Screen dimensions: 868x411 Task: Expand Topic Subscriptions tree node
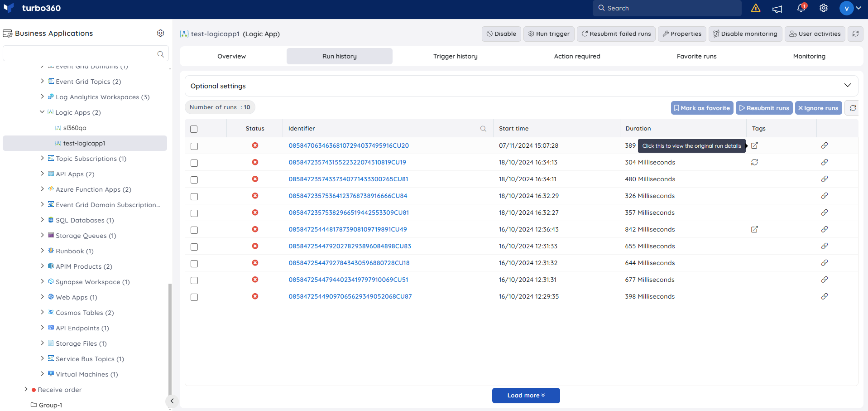pyautogui.click(x=42, y=158)
